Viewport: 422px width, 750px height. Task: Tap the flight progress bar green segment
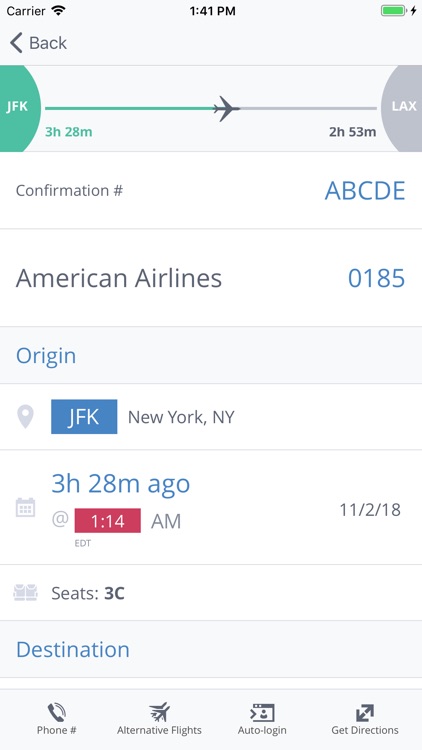129,109
